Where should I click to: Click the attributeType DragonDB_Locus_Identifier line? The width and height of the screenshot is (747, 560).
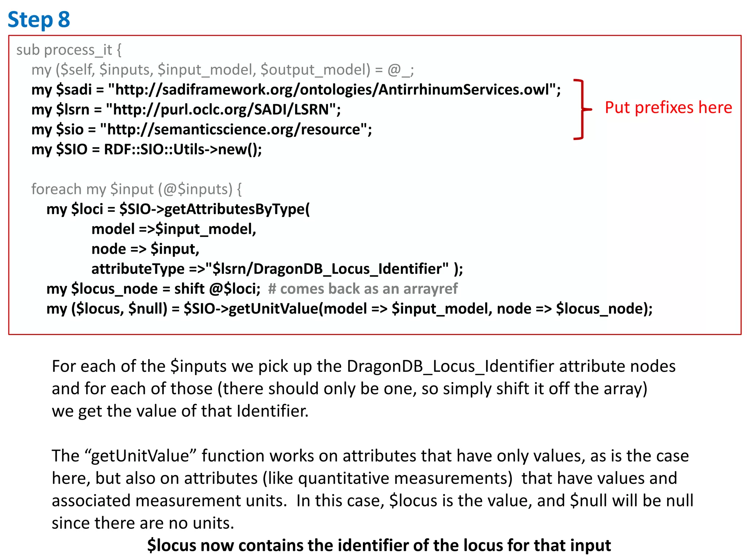[x=276, y=269]
